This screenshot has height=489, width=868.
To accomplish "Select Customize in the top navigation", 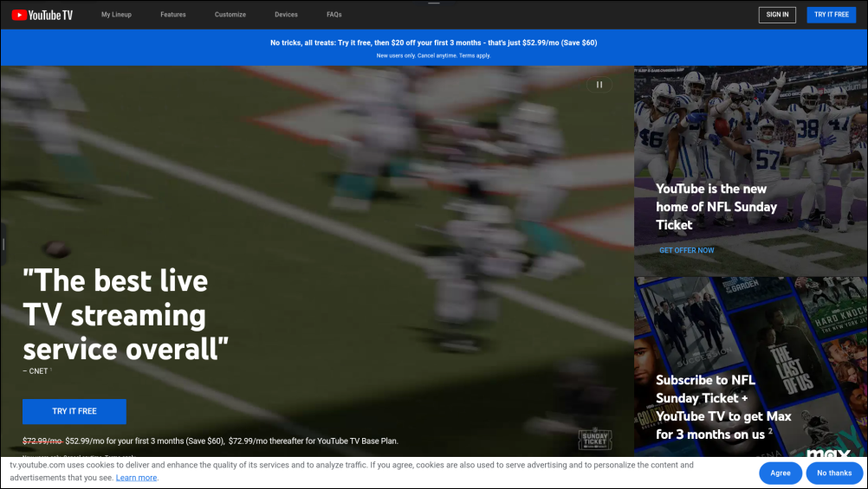I will click(x=230, y=15).
